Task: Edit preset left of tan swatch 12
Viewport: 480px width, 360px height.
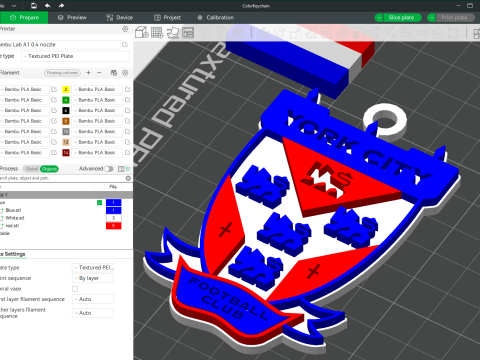Action: click(x=54, y=142)
